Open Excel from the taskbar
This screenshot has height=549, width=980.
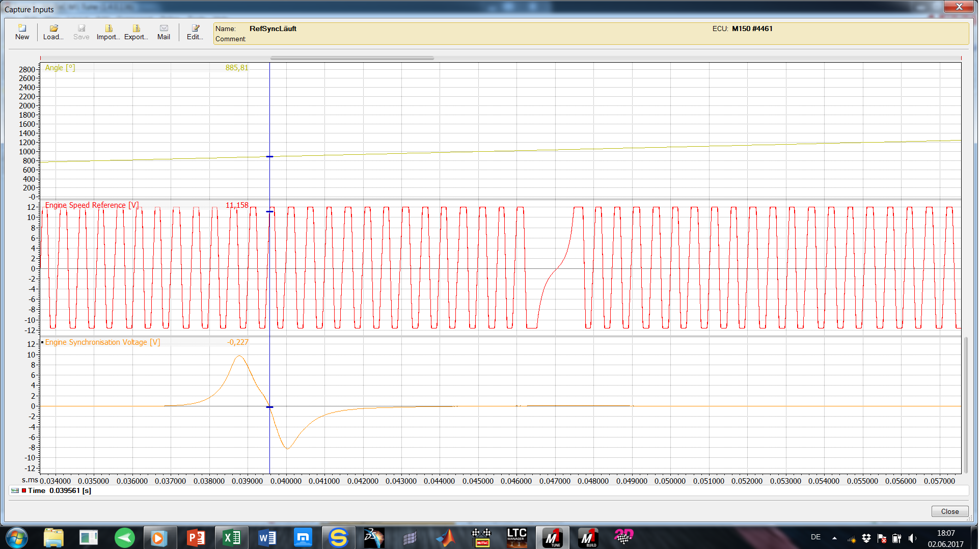pyautogui.click(x=232, y=538)
